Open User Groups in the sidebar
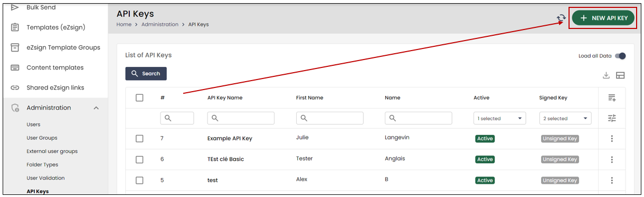Viewport: 644px width, 197px height. pos(42,138)
